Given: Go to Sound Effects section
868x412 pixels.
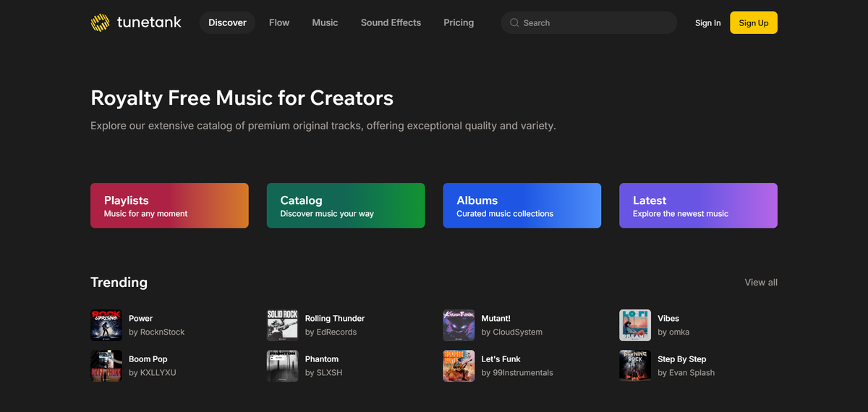Looking at the screenshot, I should [x=391, y=22].
